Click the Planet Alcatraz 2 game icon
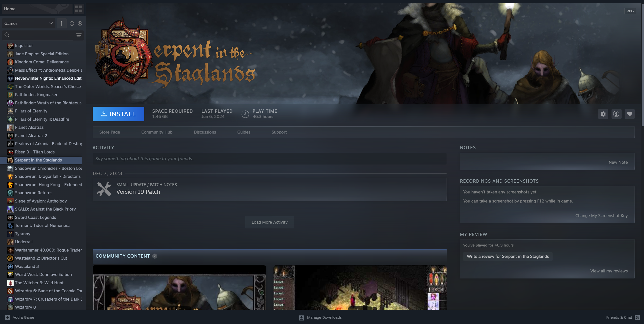 [10, 136]
